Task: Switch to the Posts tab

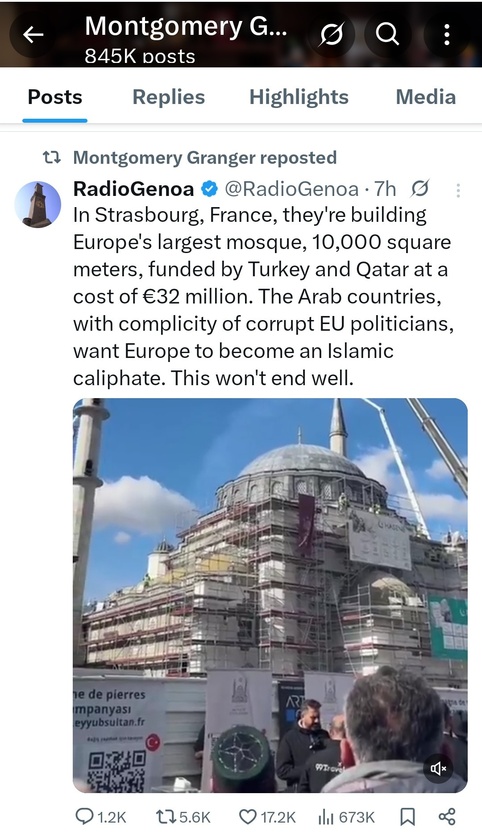Action: pos(55,97)
